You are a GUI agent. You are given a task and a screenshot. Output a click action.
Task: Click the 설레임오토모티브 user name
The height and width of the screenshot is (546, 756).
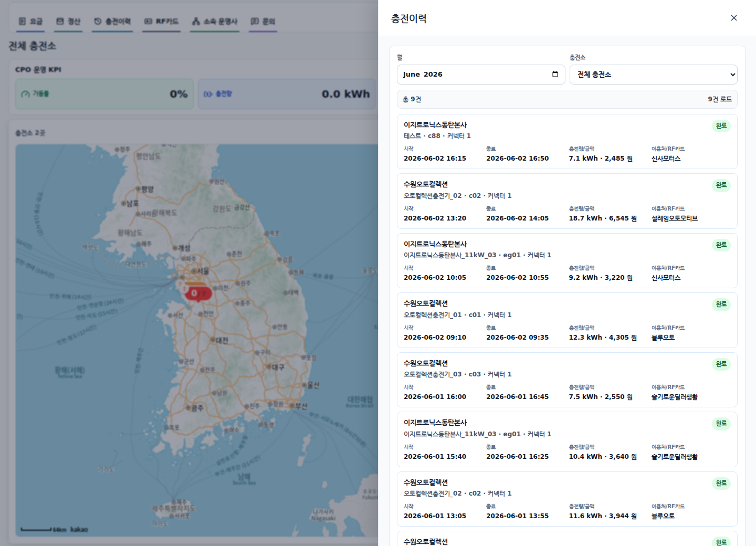(675, 218)
